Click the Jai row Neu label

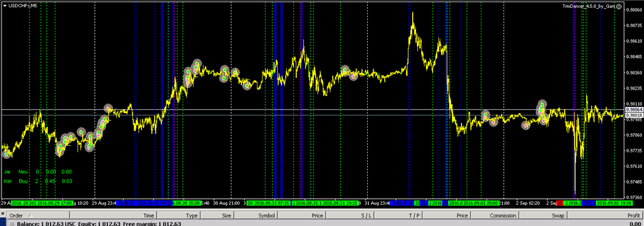(x=23, y=172)
